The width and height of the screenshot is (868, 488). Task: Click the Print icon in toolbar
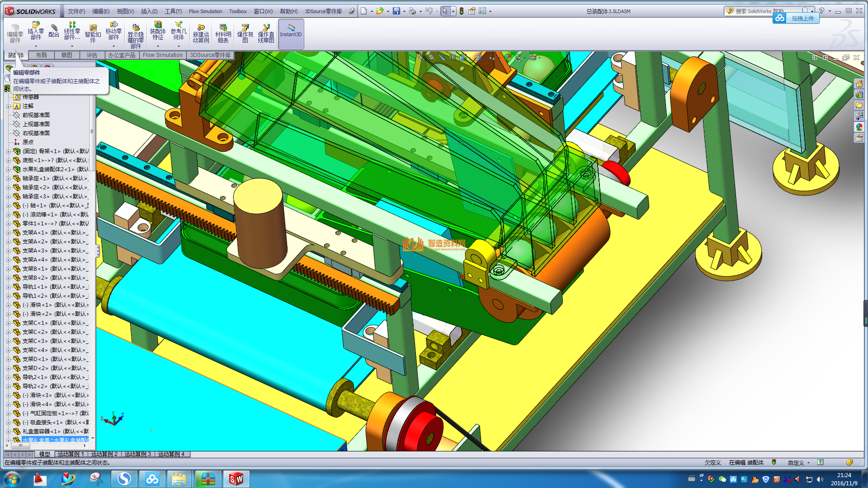click(412, 11)
